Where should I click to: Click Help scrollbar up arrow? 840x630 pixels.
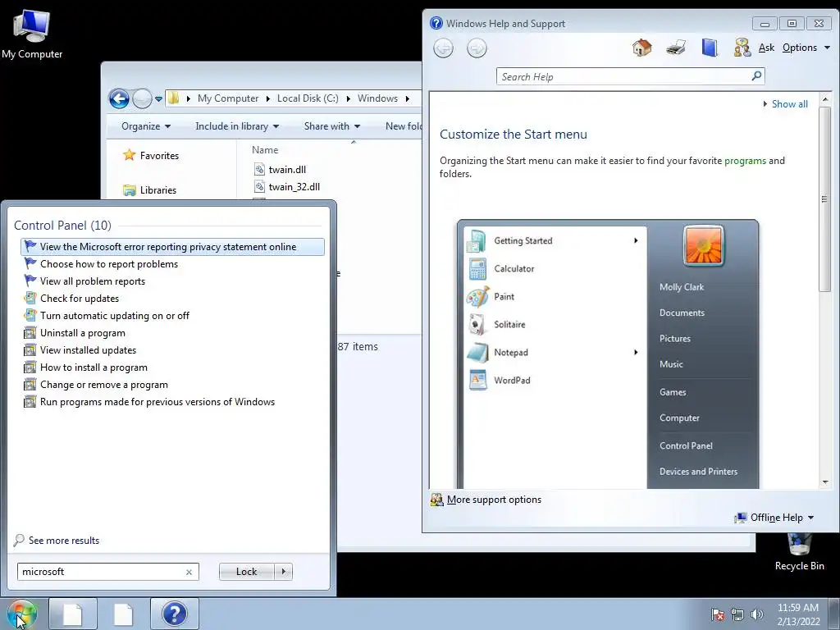pyautogui.click(x=825, y=99)
